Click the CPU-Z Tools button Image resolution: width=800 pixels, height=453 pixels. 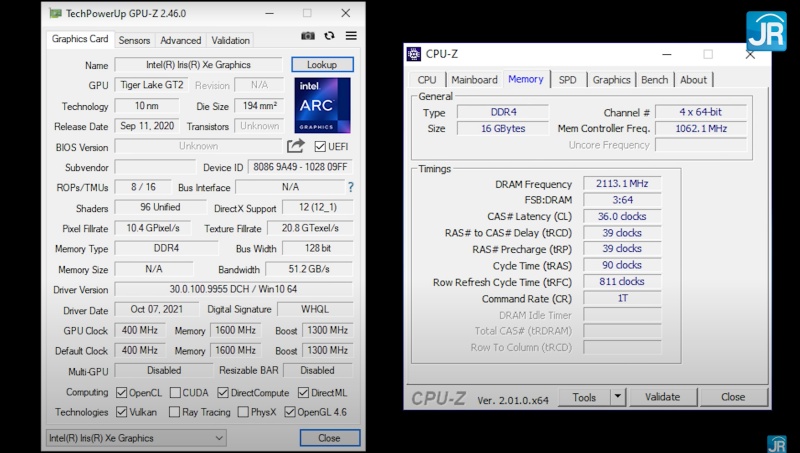click(x=584, y=396)
